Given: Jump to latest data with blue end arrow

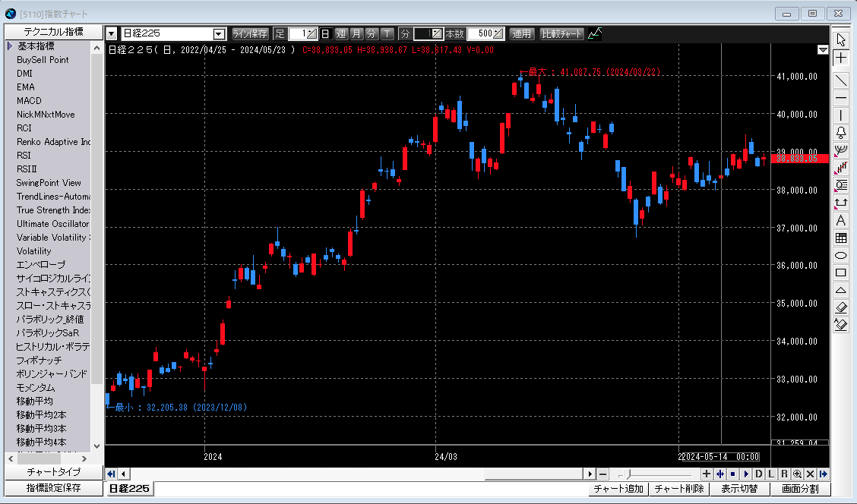Looking at the screenshot, I should click(823, 474).
